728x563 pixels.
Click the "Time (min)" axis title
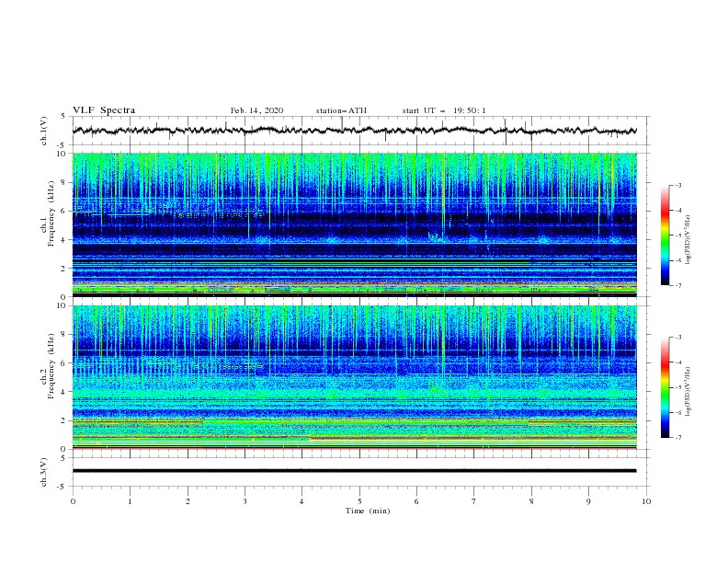[368, 511]
